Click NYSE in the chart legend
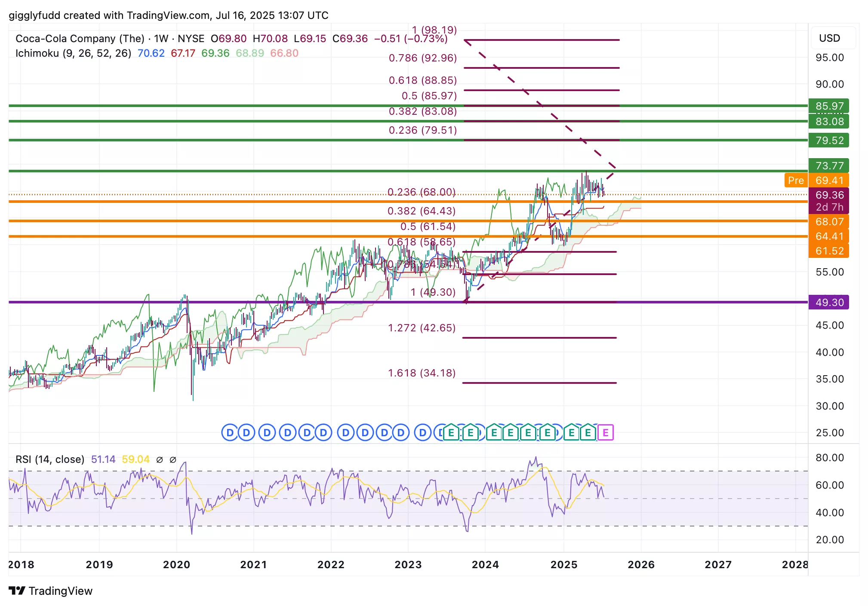 point(191,39)
